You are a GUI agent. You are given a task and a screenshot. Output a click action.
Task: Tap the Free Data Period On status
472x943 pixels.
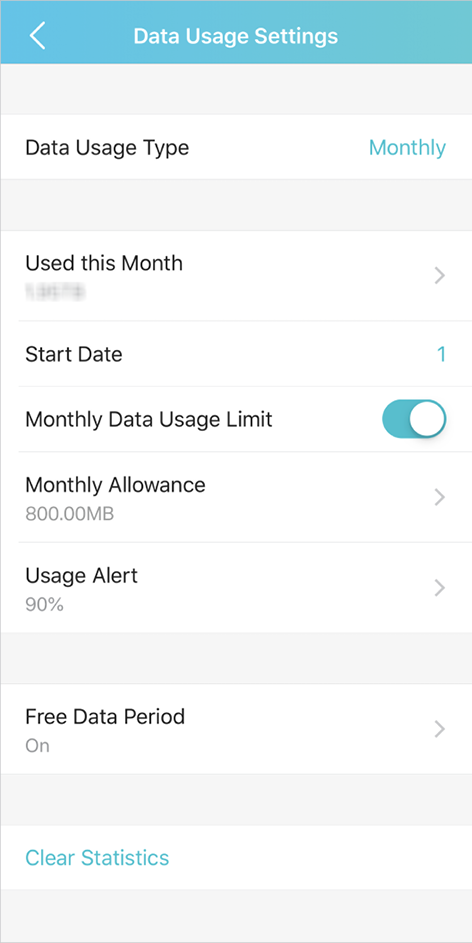[37, 746]
